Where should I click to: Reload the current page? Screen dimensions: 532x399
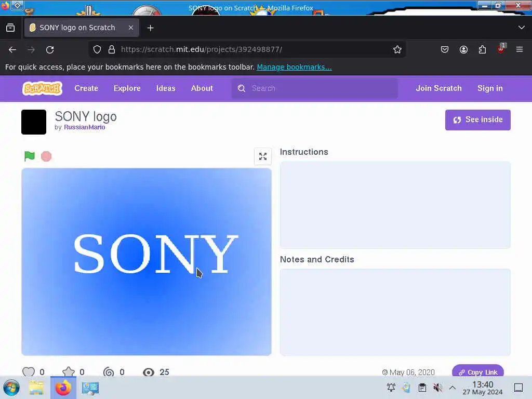(50, 49)
